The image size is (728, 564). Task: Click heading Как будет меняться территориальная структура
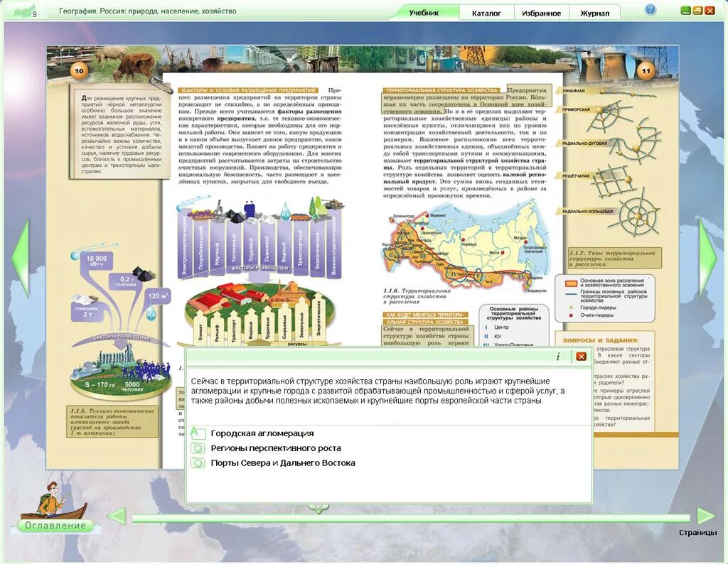(x=425, y=318)
